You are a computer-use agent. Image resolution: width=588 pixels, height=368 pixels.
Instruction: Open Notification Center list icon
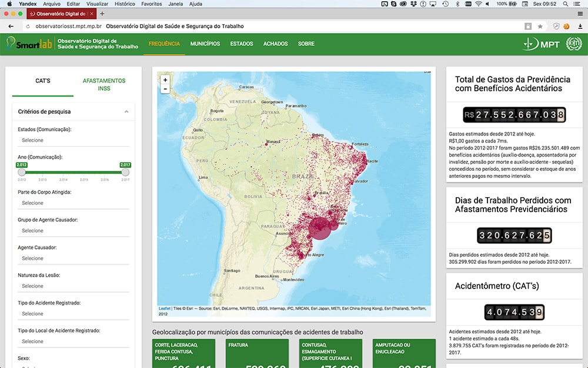577,4
